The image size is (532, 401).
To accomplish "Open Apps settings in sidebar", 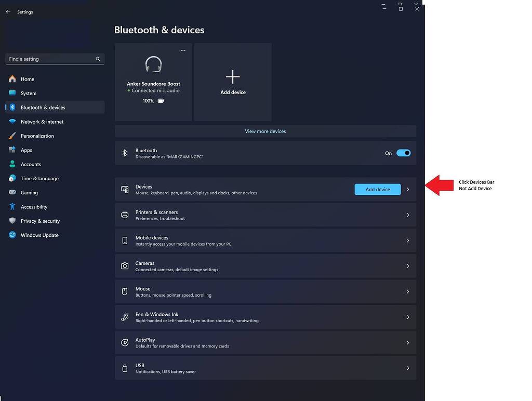I will pyautogui.click(x=55, y=150).
